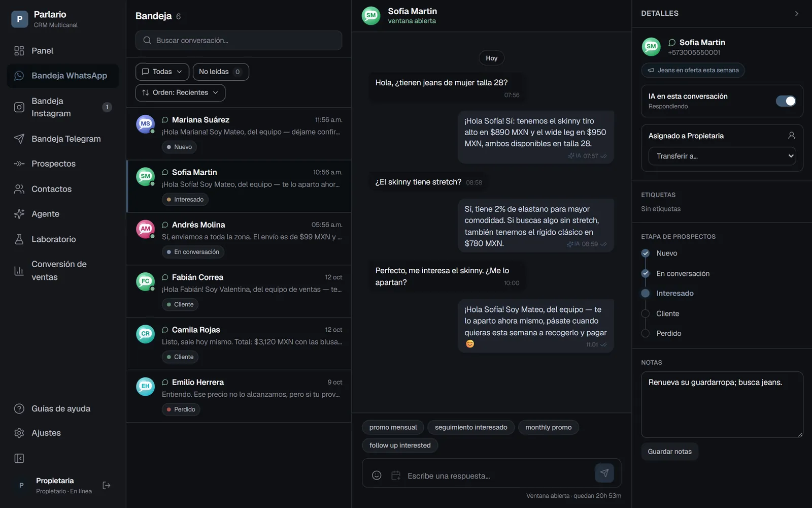
Task: Go to Panel in sidebar
Action: [63, 51]
